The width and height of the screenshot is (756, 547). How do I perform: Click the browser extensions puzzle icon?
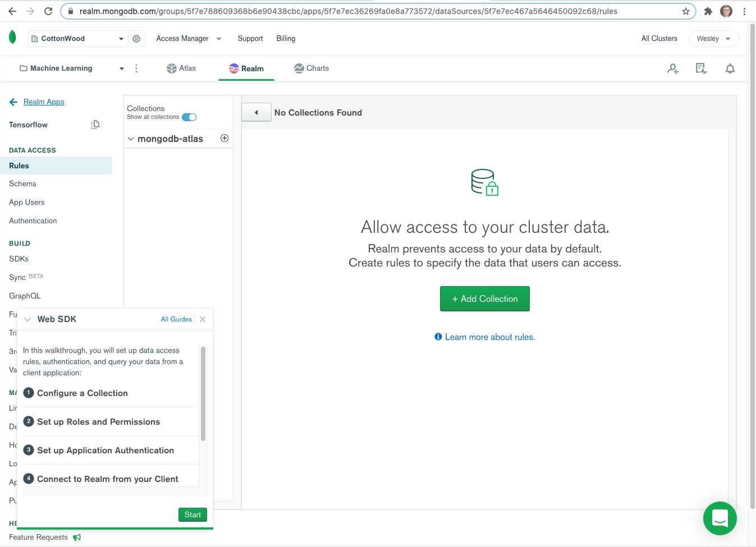pos(708,11)
